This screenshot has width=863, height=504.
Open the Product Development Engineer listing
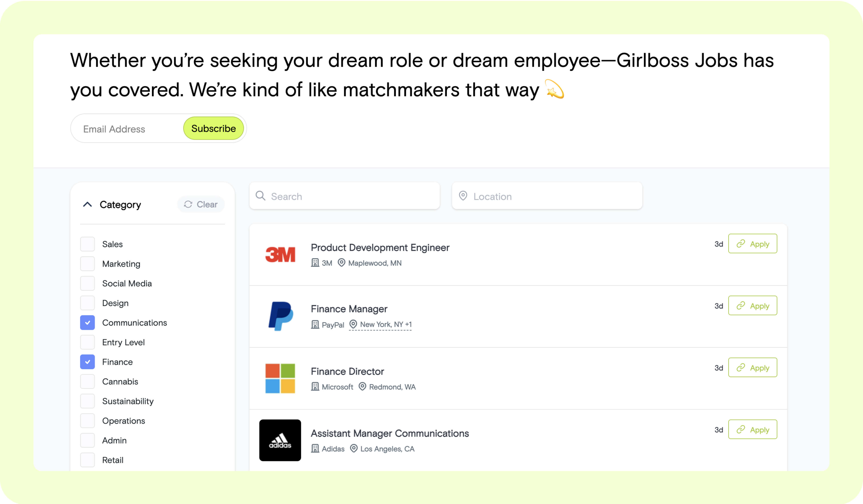tap(380, 247)
